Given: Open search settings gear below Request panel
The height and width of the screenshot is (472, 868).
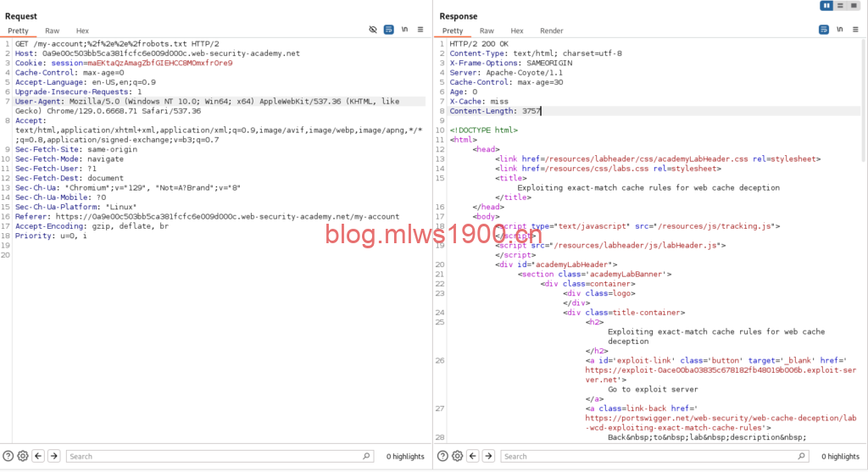Looking at the screenshot, I should click(x=23, y=456).
